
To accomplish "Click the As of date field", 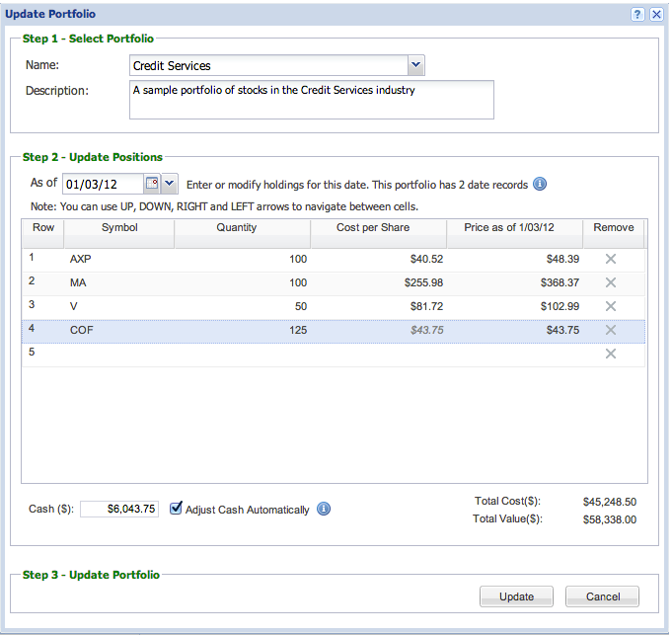I will (x=103, y=184).
